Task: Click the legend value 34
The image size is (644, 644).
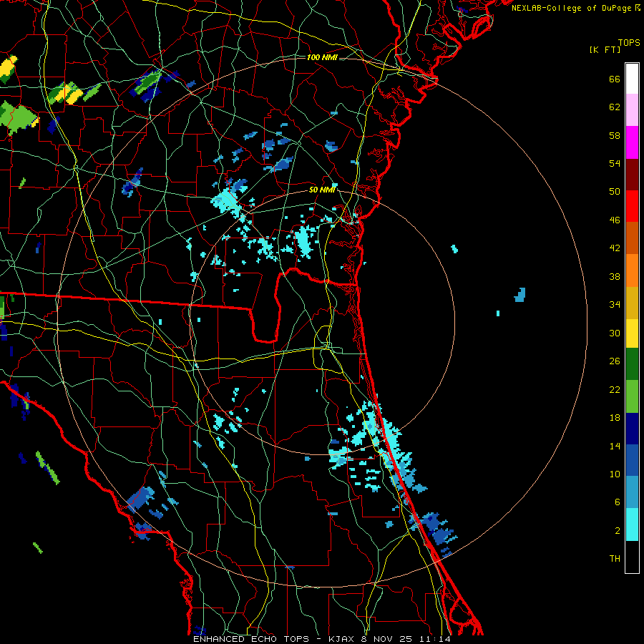Action: [x=615, y=305]
